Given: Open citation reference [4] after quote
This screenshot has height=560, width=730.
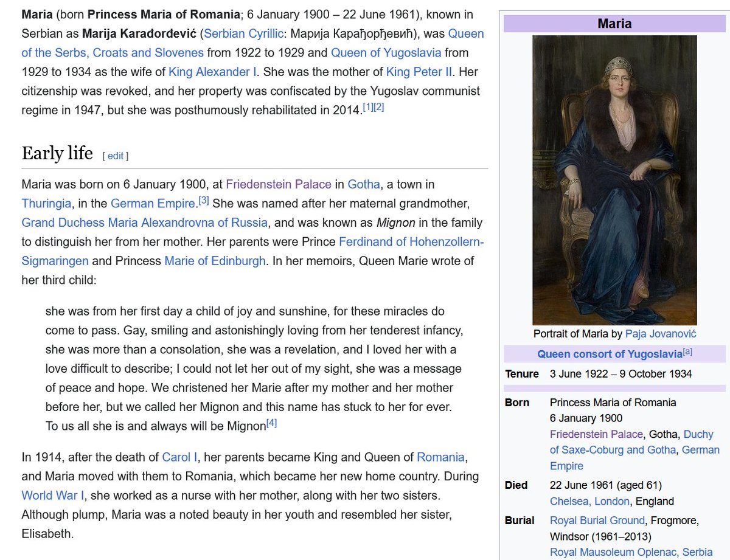Looking at the screenshot, I should tap(272, 423).
